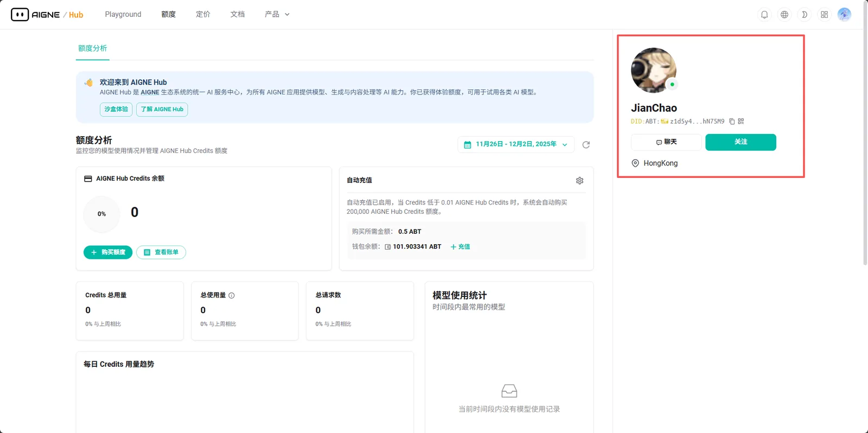Click the 充值 link
The image size is (868, 433).
[461, 247]
